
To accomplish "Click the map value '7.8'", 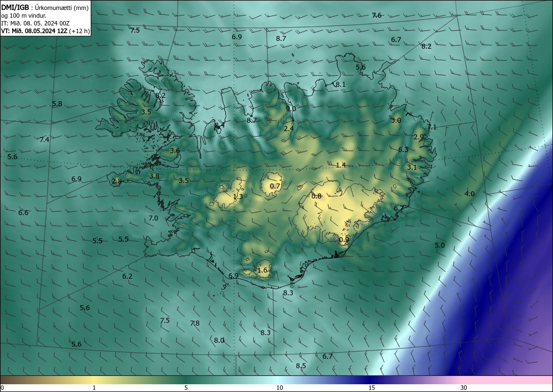I will 195,323.
